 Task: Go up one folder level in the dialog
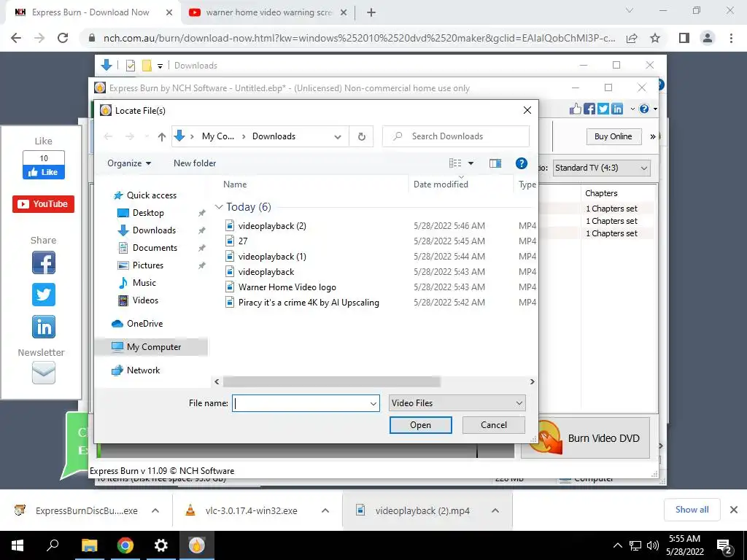pos(161,136)
